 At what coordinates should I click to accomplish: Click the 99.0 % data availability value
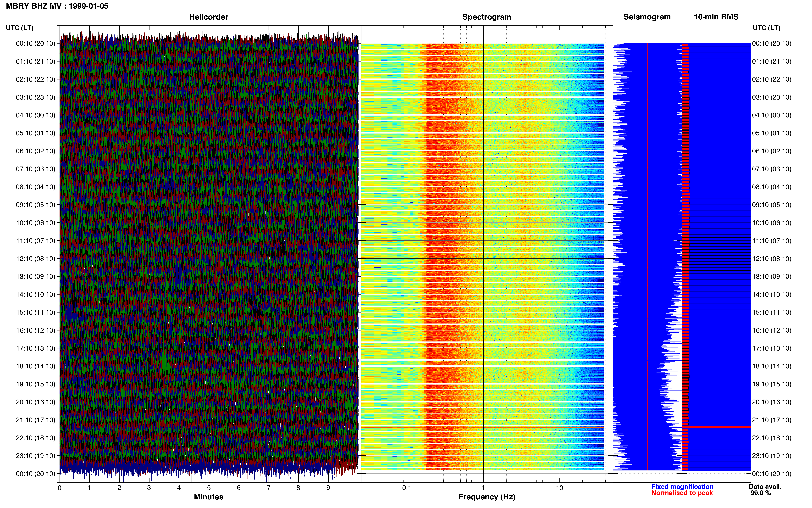pyautogui.click(x=761, y=493)
